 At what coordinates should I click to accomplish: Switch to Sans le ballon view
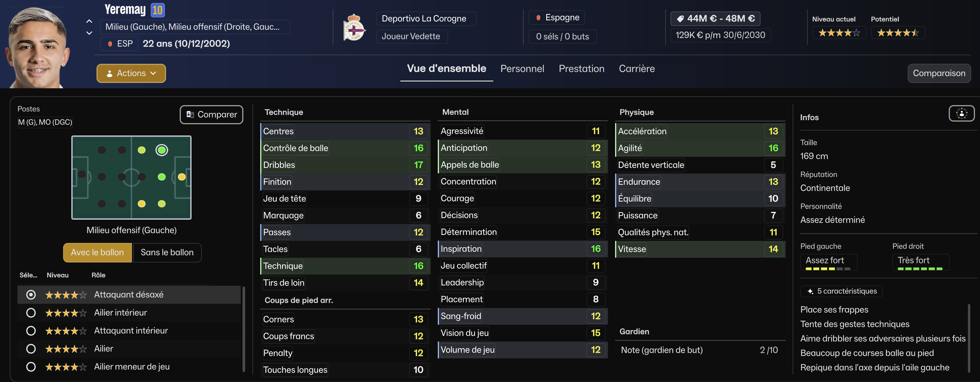(x=167, y=252)
